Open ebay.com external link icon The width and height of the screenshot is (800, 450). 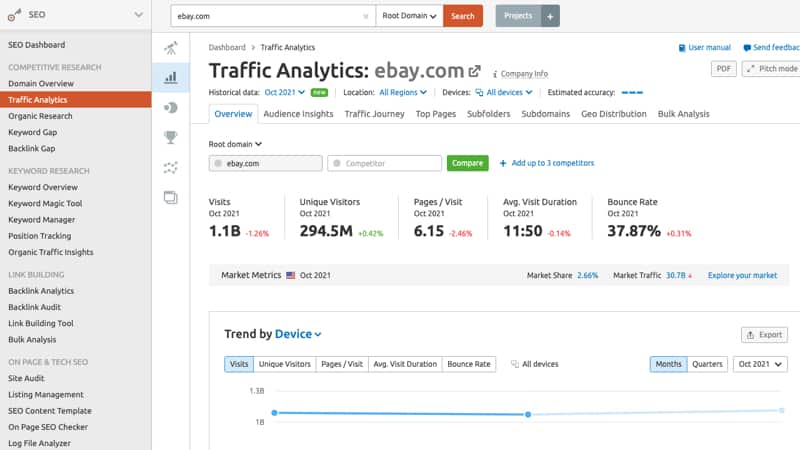[x=474, y=71]
